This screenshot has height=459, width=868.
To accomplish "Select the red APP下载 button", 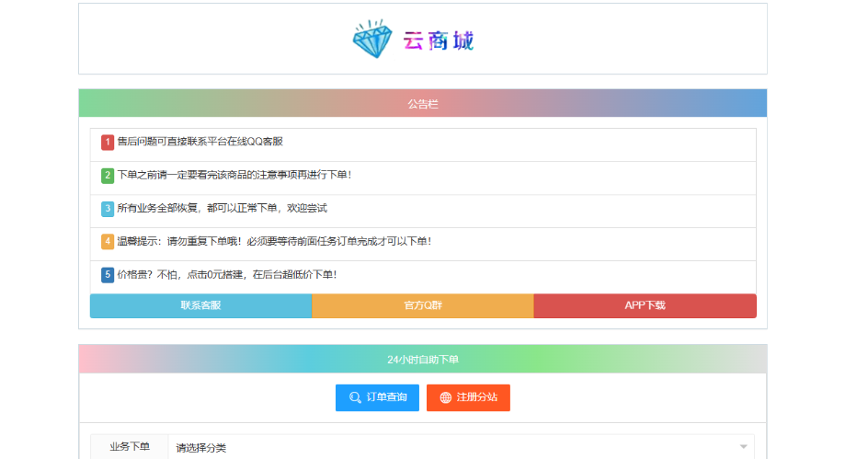I will pyautogui.click(x=645, y=305).
